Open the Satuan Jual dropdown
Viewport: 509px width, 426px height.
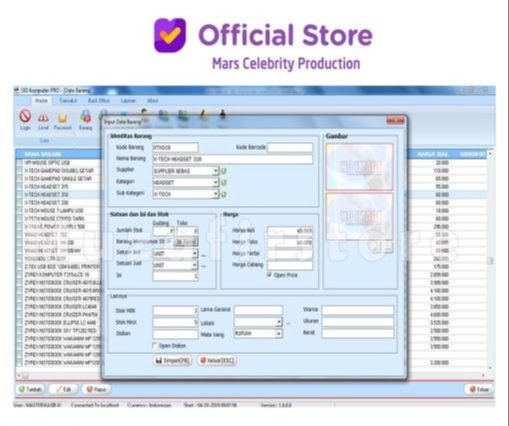coord(195,265)
